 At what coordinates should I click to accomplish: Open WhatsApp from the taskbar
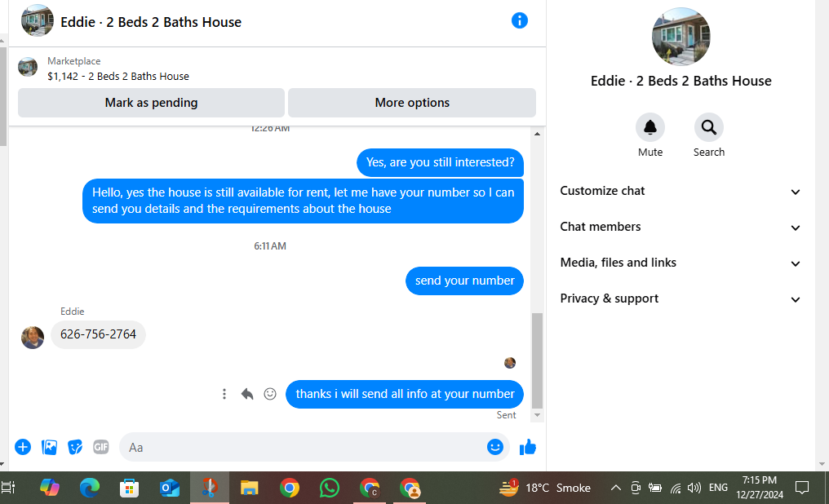(x=330, y=488)
